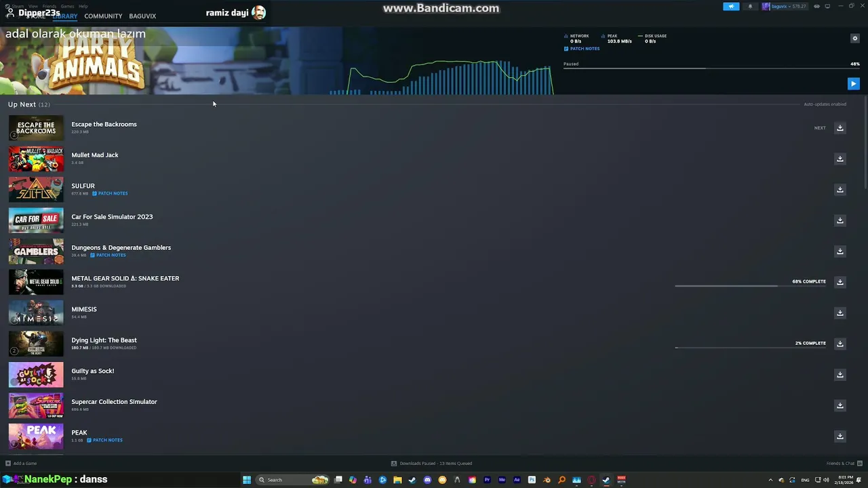Select the MIMESIS title text
Viewport: 868px width, 488px height.
point(84,309)
